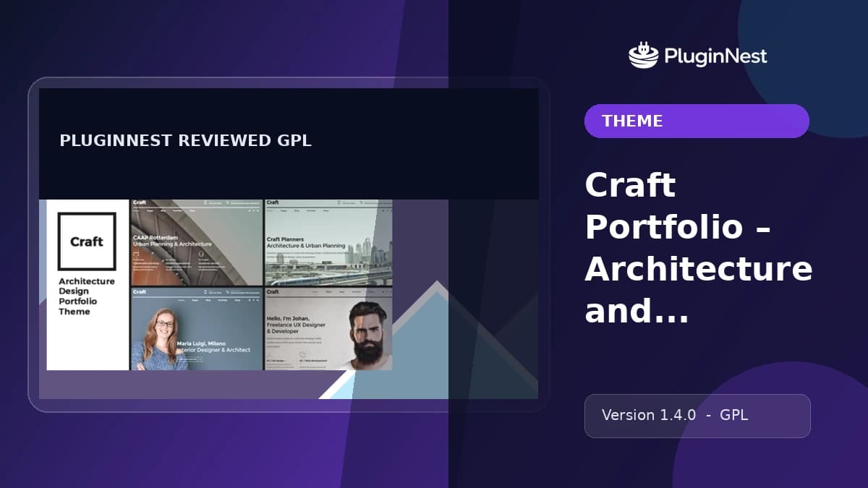Screen dimensions: 868x488
Task: Click the PluginNest brand name text
Action: tap(715, 56)
